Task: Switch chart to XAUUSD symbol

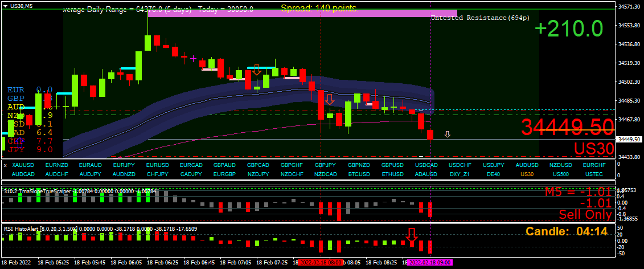Action: click(x=23, y=165)
